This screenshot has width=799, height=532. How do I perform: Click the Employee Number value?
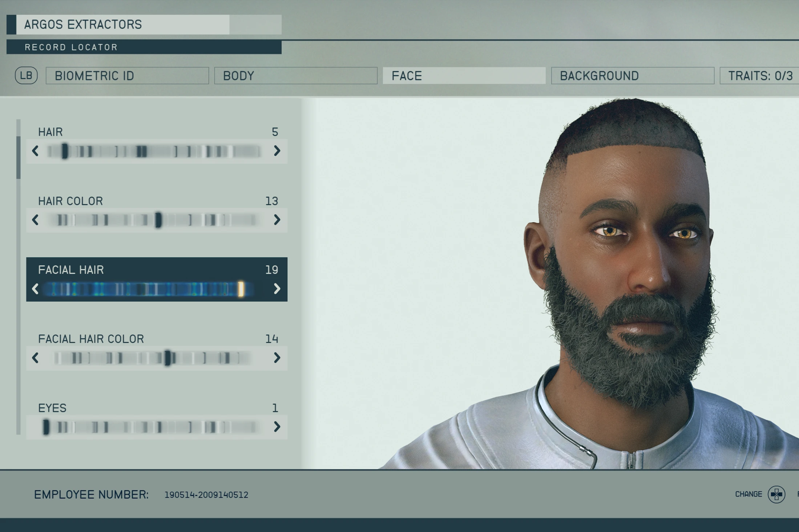(x=206, y=495)
